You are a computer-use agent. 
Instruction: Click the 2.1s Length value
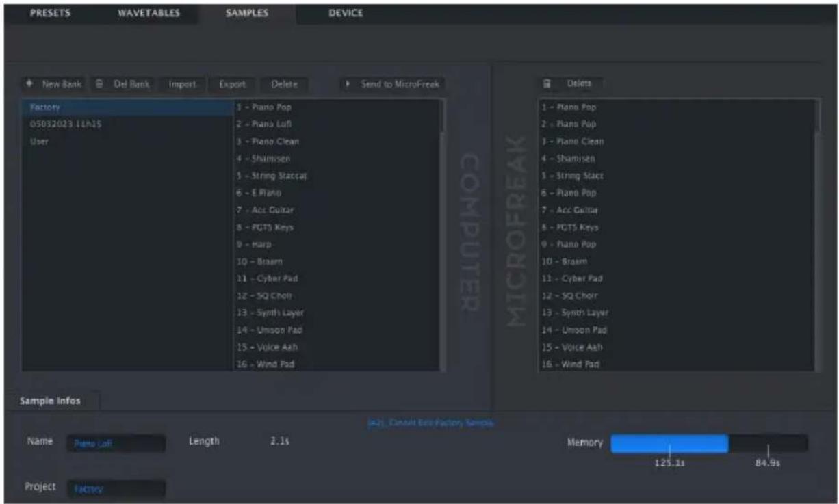click(281, 442)
